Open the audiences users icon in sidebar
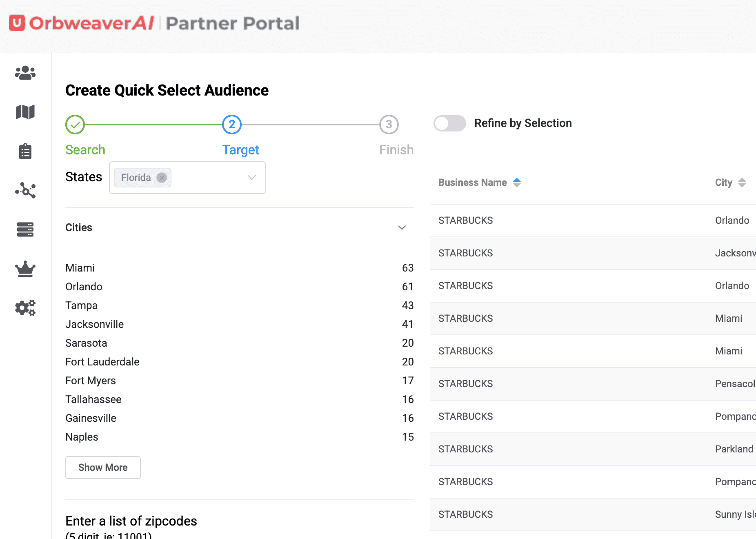Screen dimensions: 756x539 (25, 73)
